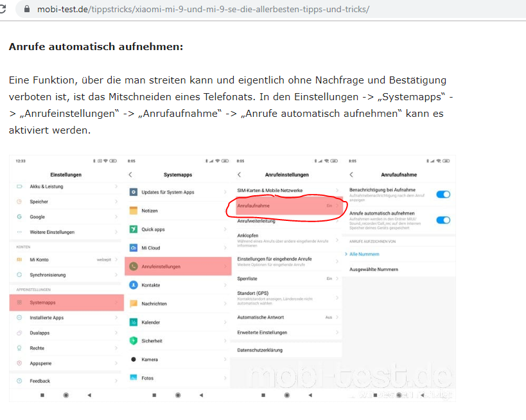Open the Anklopfen entry
This screenshot has width=526, height=420.
click(287, 240)
